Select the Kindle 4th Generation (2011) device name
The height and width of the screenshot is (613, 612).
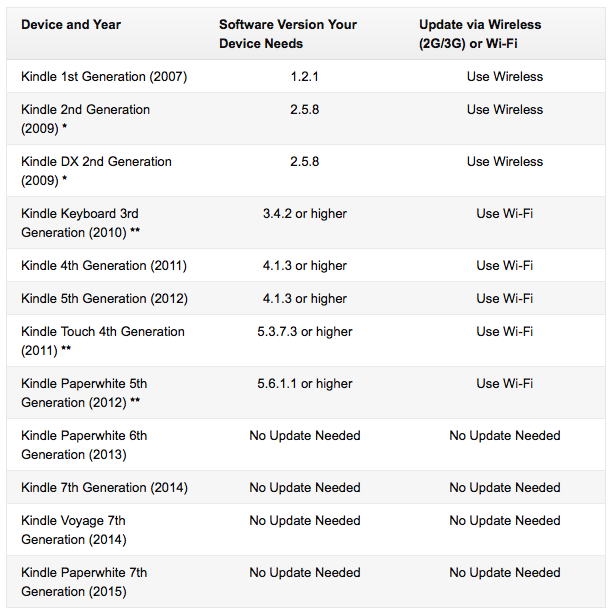(104, 266)
